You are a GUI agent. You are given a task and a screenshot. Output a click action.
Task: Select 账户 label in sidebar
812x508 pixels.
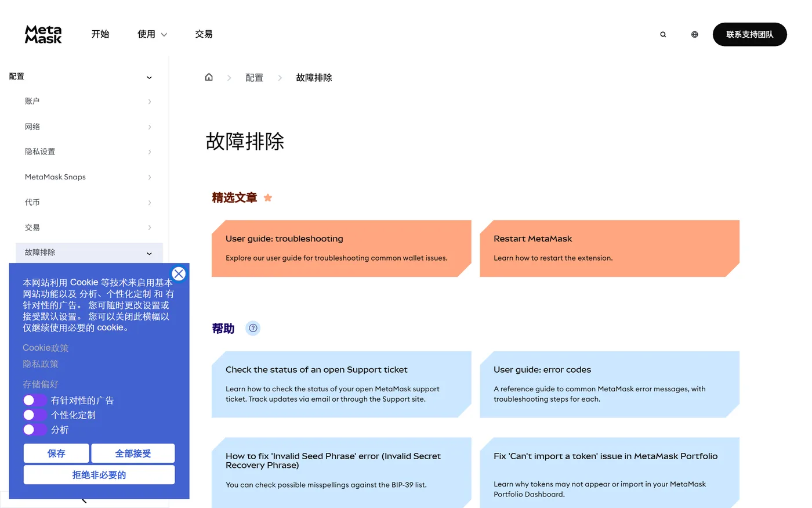pos(32,101)
